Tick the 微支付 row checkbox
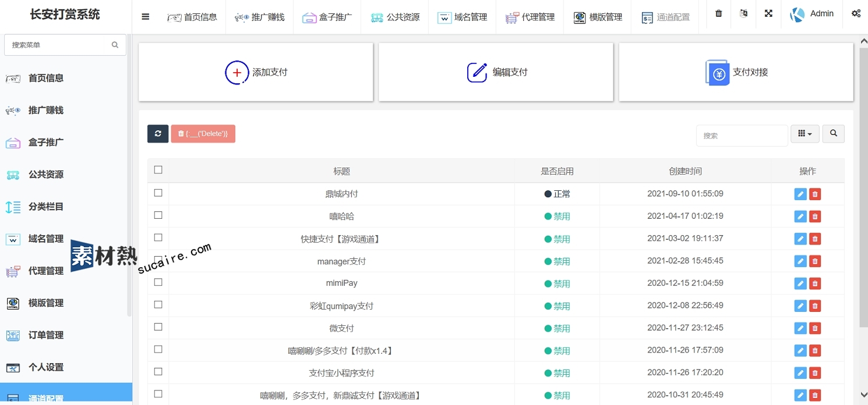This screenshot has height=405, width=868. pos(158,327)
